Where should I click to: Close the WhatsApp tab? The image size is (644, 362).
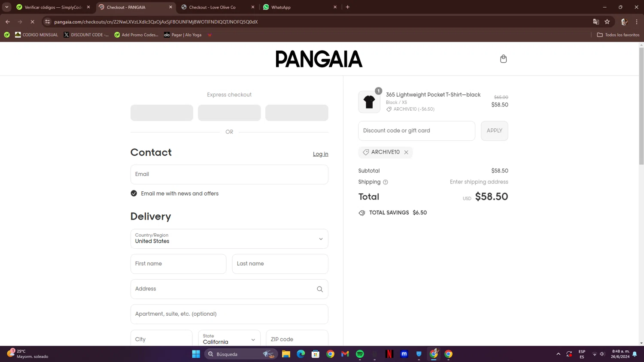coord(335,7)
